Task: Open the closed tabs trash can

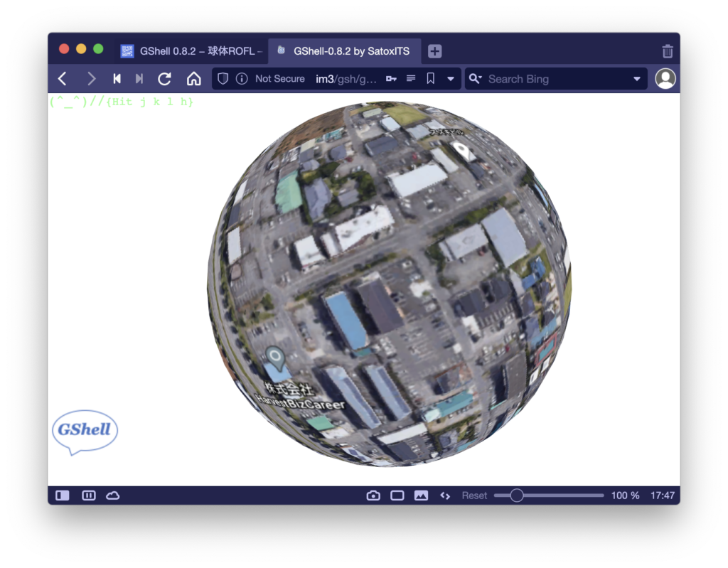Action: 667,51
